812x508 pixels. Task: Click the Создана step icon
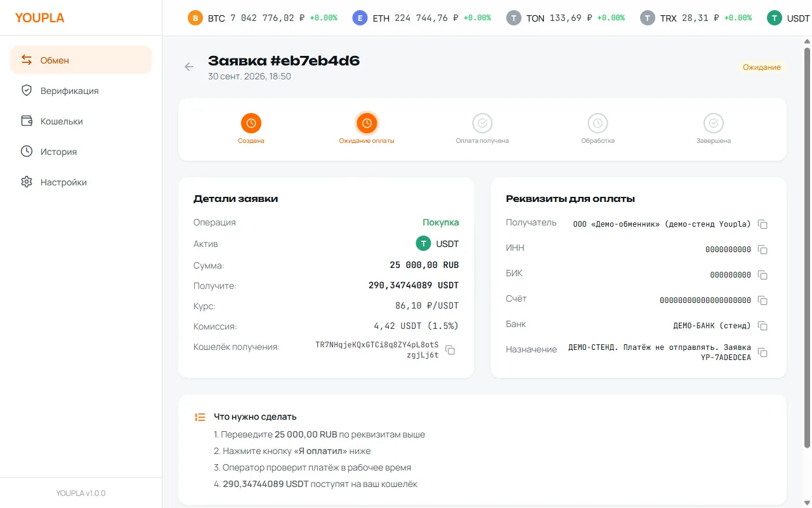[x=251, y=123]
